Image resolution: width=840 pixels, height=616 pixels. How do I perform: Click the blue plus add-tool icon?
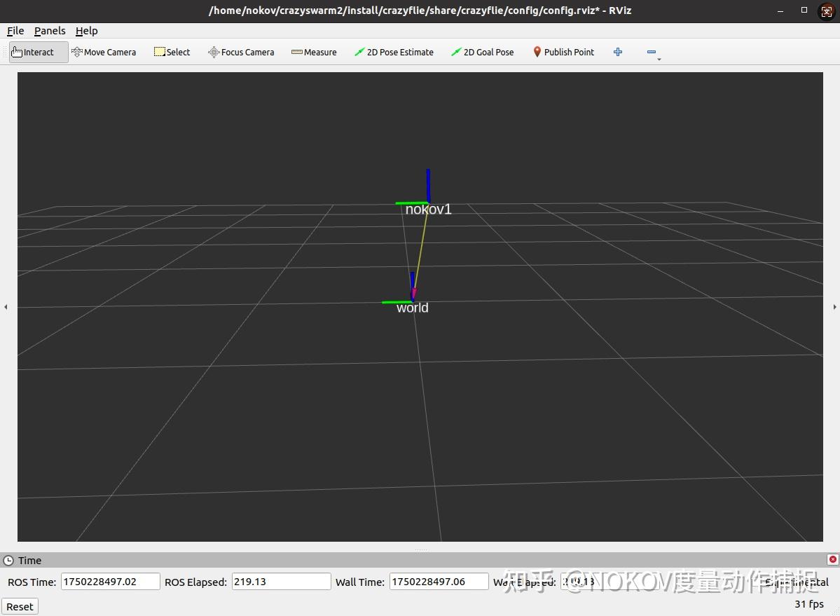click(x=618, y=52)
